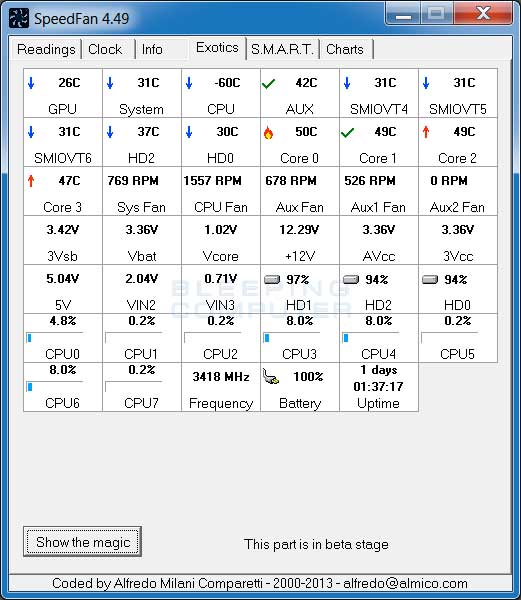Image resolution: width=521 pixels, height=600 pixels.
Task: Click the power plug icon for Battery
Action: tap(271, 377)
